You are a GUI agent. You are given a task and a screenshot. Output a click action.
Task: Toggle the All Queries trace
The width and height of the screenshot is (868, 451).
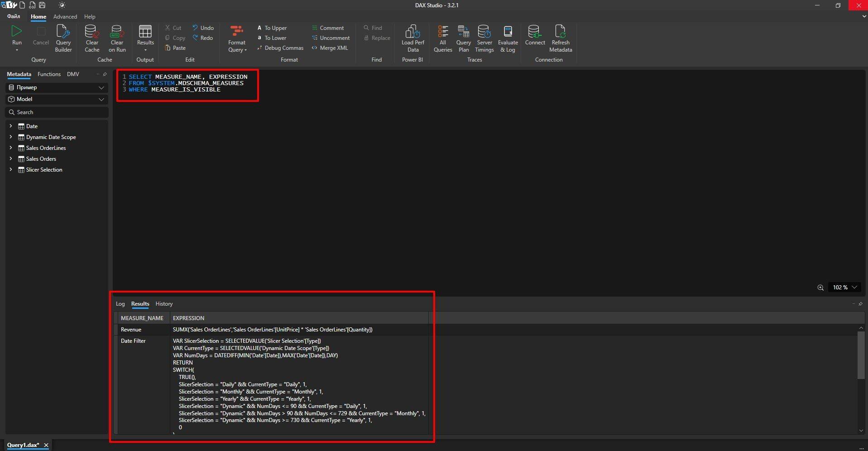(443, 38)
